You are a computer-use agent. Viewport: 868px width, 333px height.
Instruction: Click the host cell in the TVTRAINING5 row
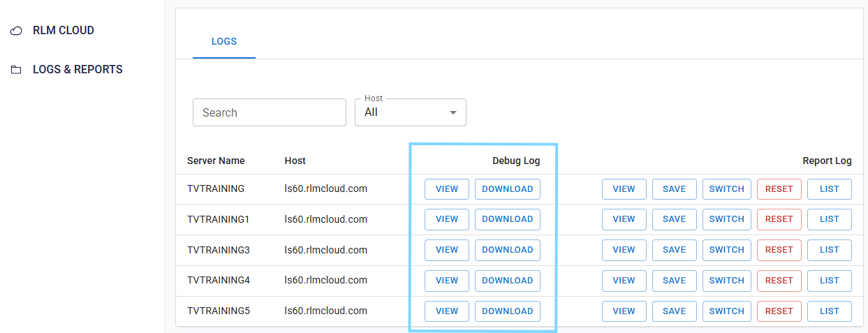coord(326,311)
